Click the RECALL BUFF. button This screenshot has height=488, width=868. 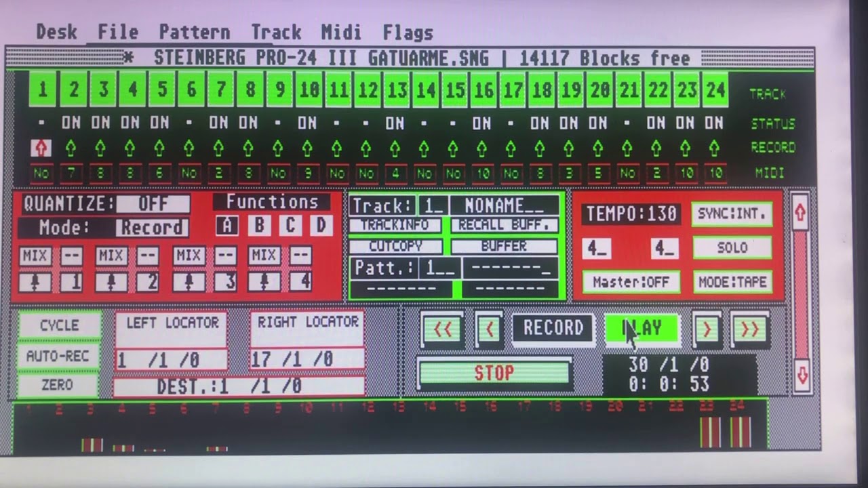505,225
